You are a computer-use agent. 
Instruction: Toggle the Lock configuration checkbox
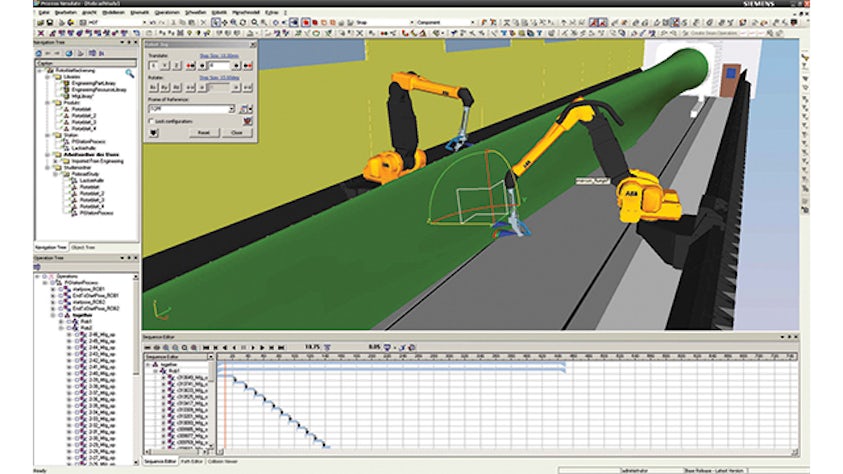point(152,121)
